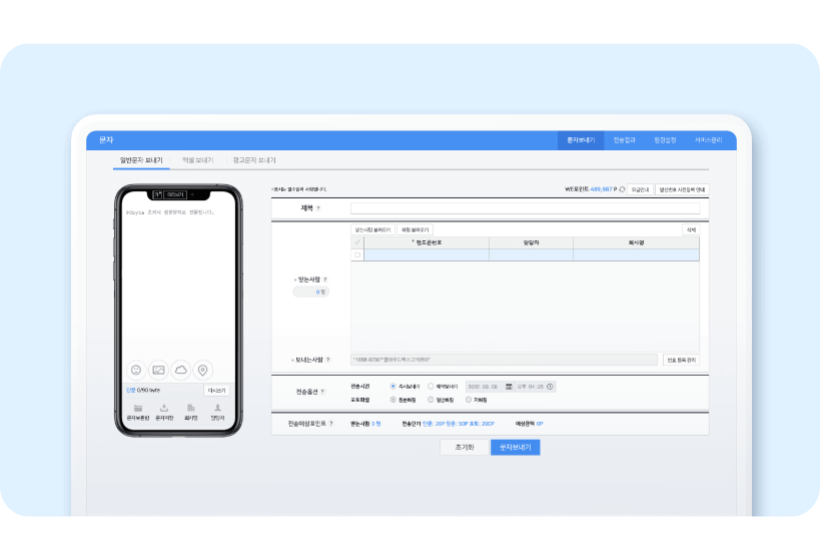
Task: Click the 삭제 button above the recipient table
Action: tap(690, 229)
